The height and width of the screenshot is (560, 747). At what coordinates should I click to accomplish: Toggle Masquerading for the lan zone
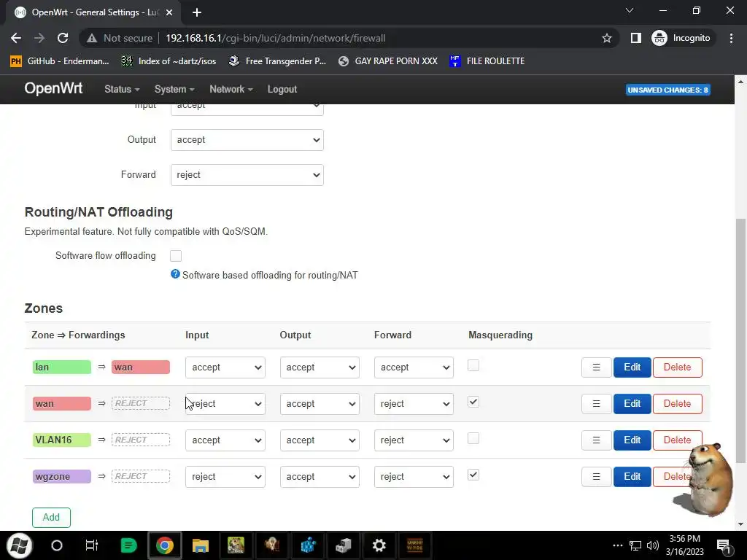(473, 365)
